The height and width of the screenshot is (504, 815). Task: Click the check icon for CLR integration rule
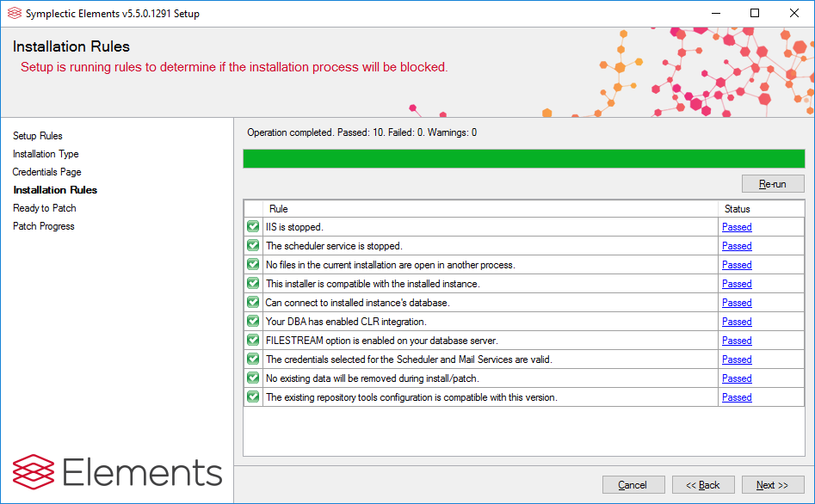(x=253, y=322)
